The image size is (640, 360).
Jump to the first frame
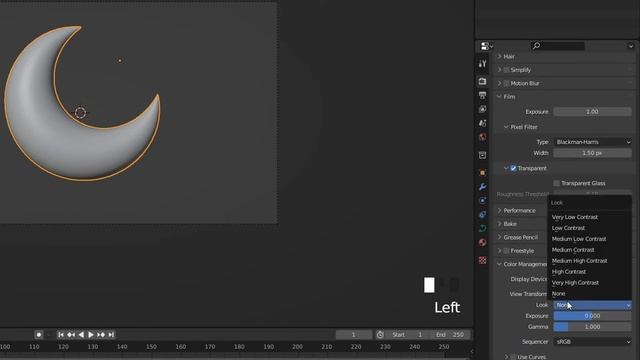[x=60, y=335]
